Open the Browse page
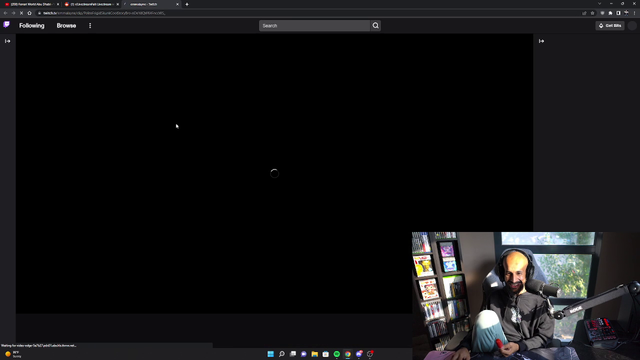 pyautogui.click(x=66, y=25)
